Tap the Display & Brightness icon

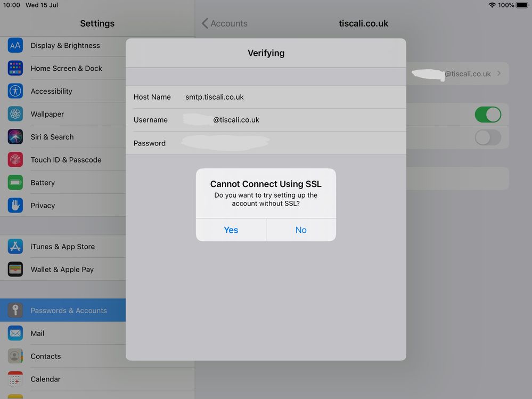[x=15, y=45]
